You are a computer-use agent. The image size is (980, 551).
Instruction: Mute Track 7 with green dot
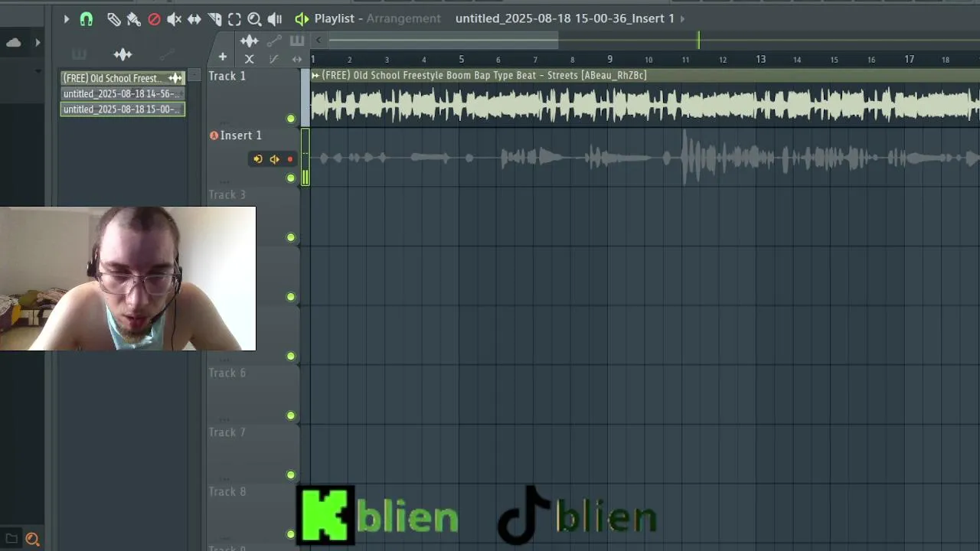tap(290, 474)
